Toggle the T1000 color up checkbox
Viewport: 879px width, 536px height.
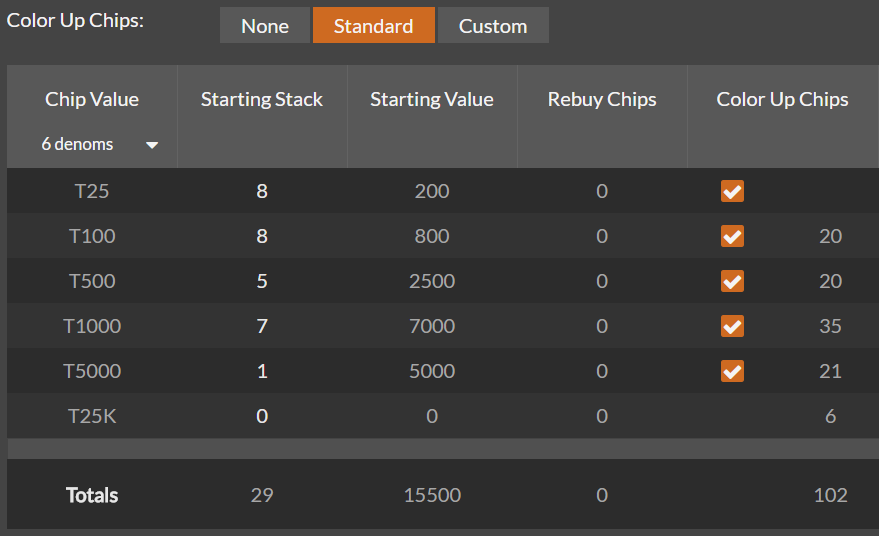pyautogui.click(x=732, y=326)
